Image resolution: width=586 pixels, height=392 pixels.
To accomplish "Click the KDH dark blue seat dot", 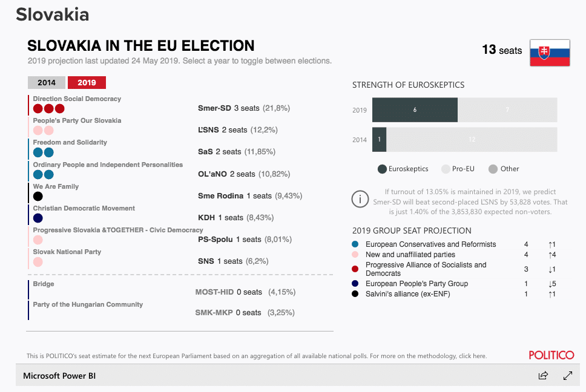I will (38, 218).
